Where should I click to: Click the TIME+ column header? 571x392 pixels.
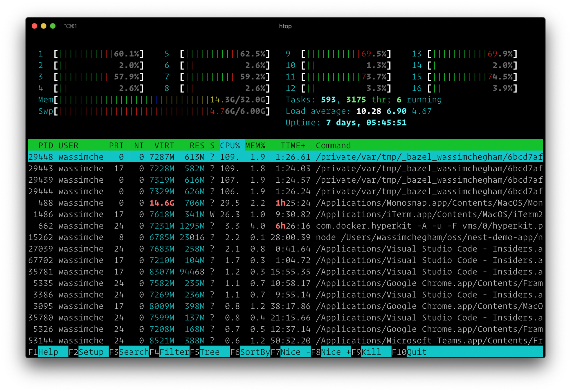click(293, 145)
